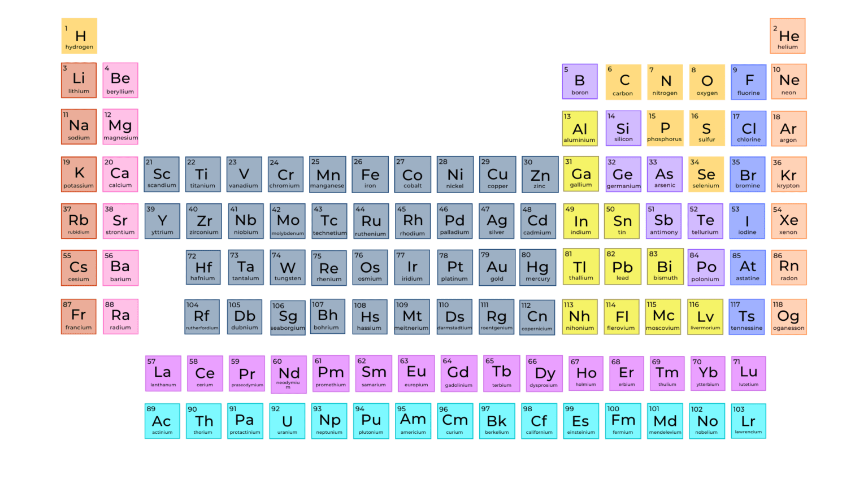868x488 pixels.
Task: Select the Rubidium element tile
Action: 79,221
